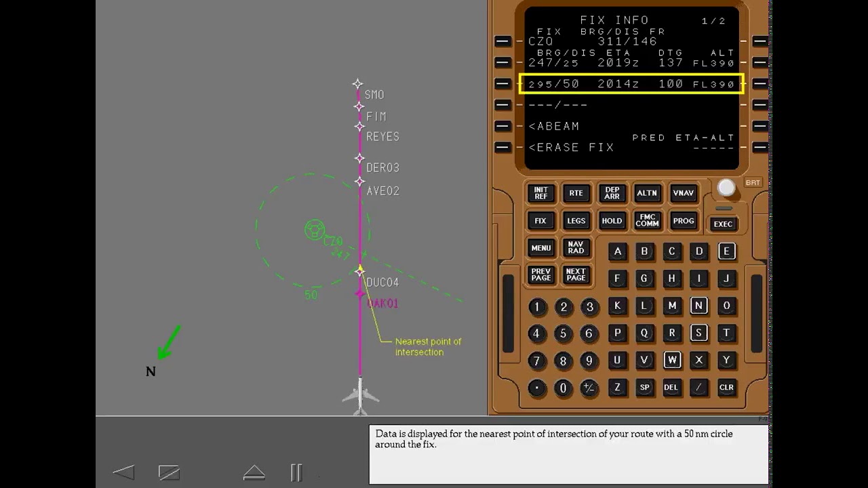The height and width of the screenshot is (488, 868).
Task: Tap the number 0 key
Action: (563, 388)
